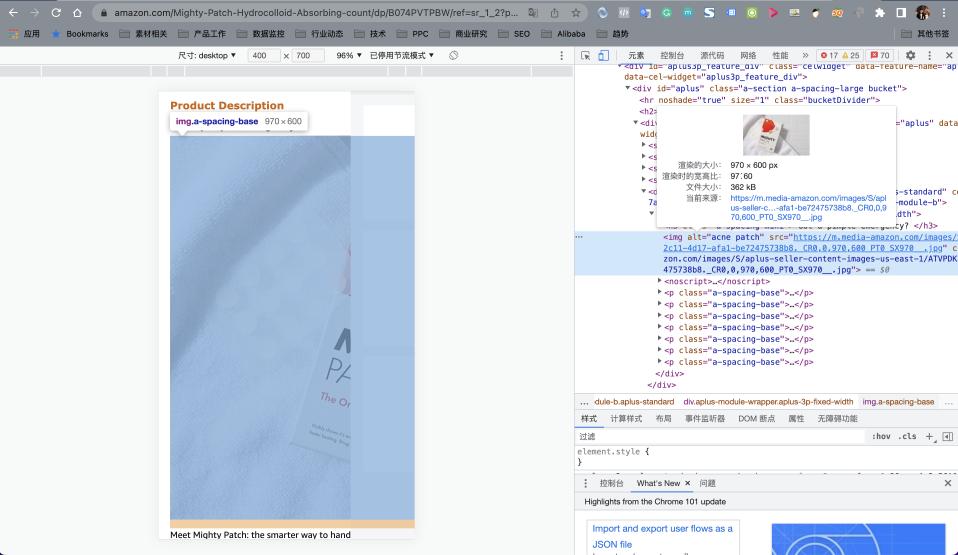The image size is (958, 555).
Task: Open drawer three-dot menu
Action: coord(585,483)
